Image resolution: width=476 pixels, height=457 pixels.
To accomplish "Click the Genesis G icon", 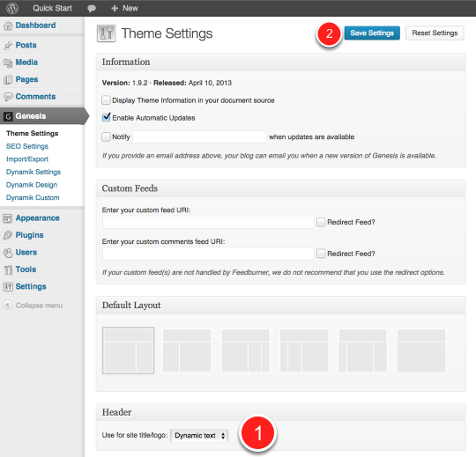I will click(8, 116).
